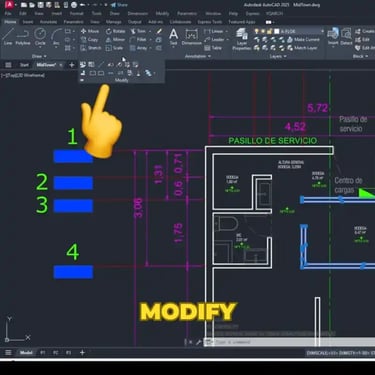Activate the Array command
The image size is (375, 375).
(x=138, y=48)
